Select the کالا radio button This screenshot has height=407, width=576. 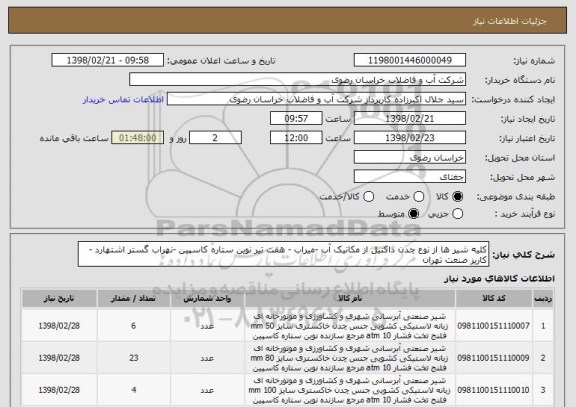coord(457,197)
